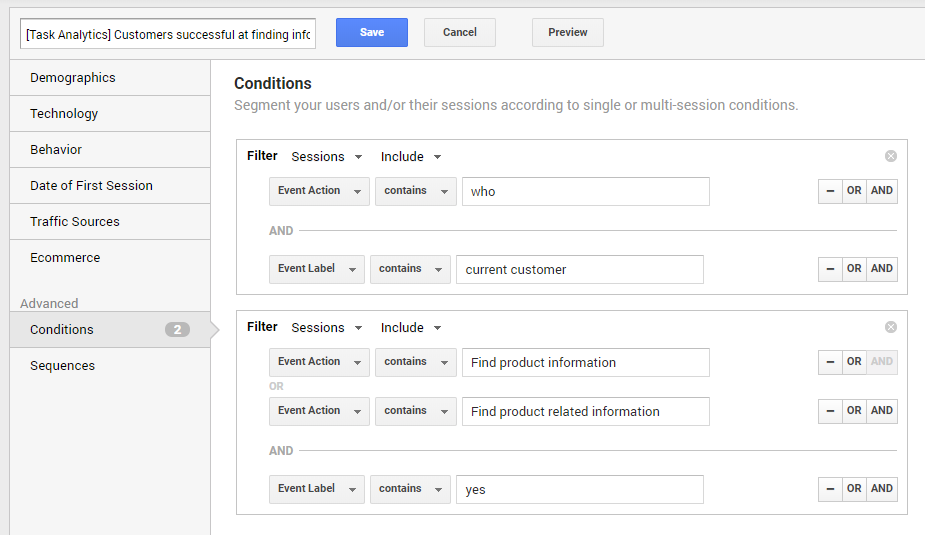Click AND button on 'Find product related information' row
This screenshot has width=925, height=535.
pos(882,411)
